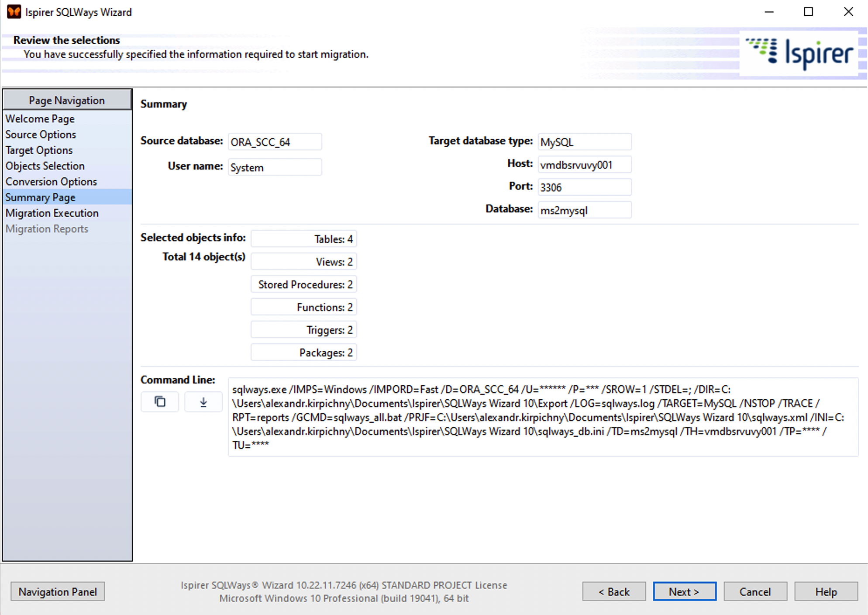
Task: Open Help for this wizard page
Action: point(826,591)
